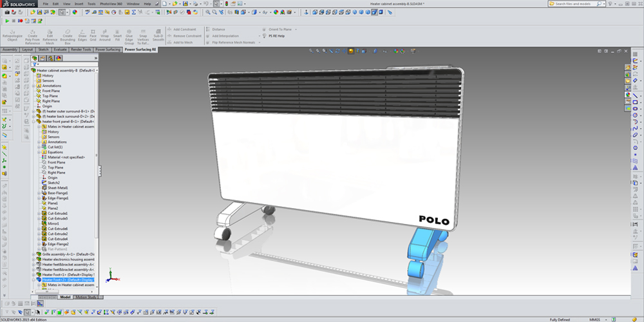Switch to Isometric view icon
Screen dimensions: 644x322
355,12
